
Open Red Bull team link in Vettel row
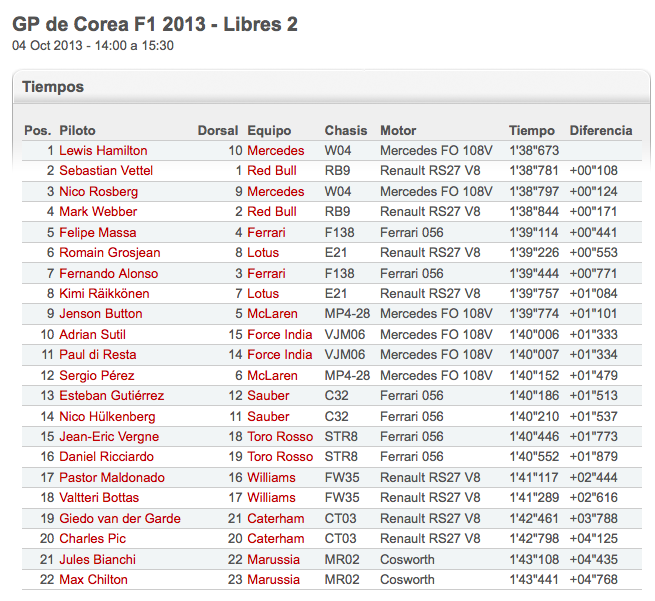tap(272, 170)
